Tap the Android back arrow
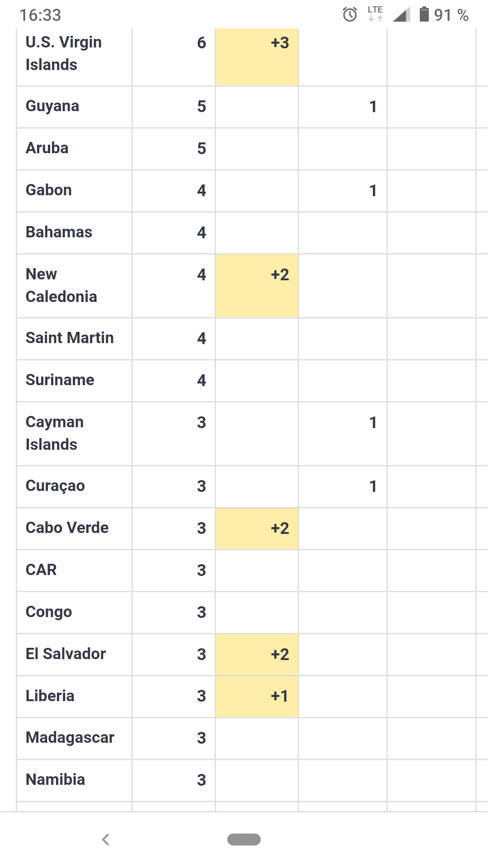Image resolution: width=488 pixels, height=868 pixels. (x=106, y=840)
